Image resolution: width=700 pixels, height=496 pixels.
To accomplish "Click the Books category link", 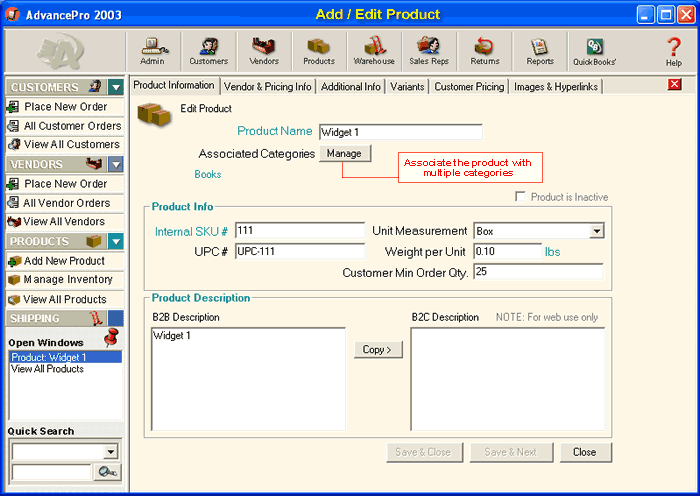I will 208,174.
